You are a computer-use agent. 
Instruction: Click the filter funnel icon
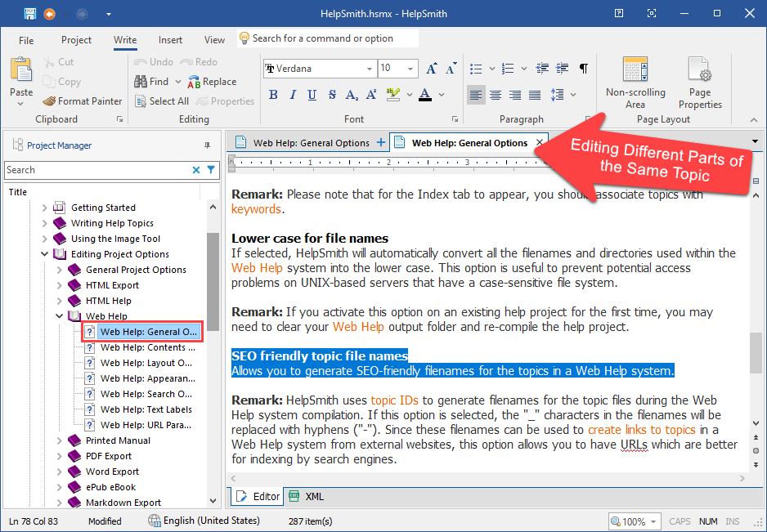[211, 170]
